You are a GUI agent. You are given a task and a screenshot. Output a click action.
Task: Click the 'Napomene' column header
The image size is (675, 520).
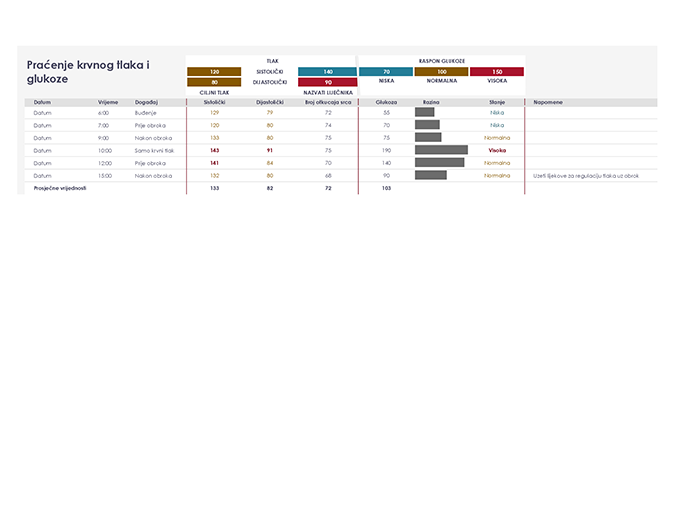pos(548,102)
